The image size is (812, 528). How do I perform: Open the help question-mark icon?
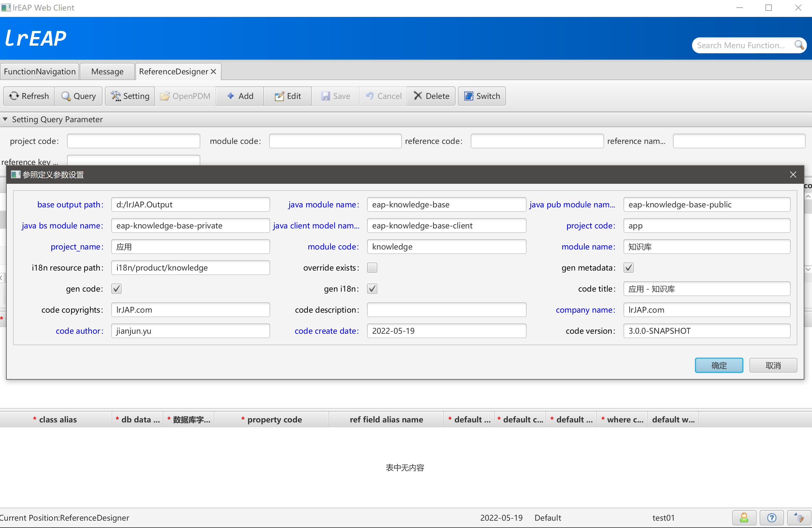772,518
